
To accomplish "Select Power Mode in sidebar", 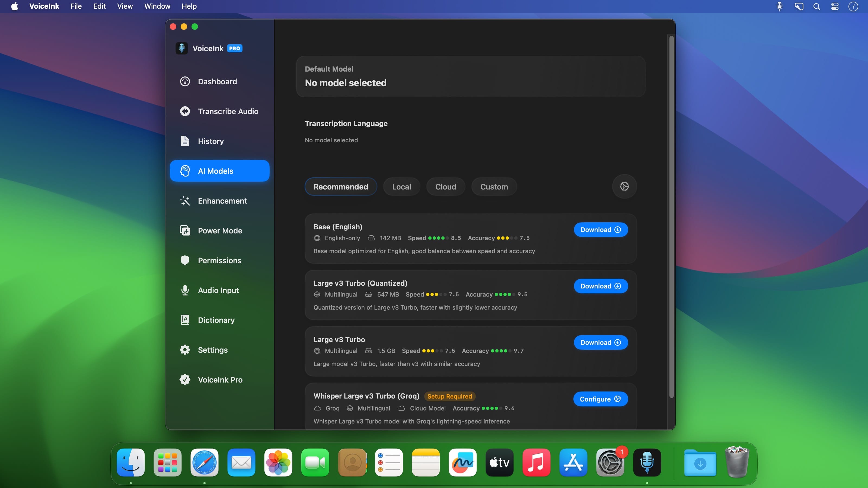I will point(220,231).
